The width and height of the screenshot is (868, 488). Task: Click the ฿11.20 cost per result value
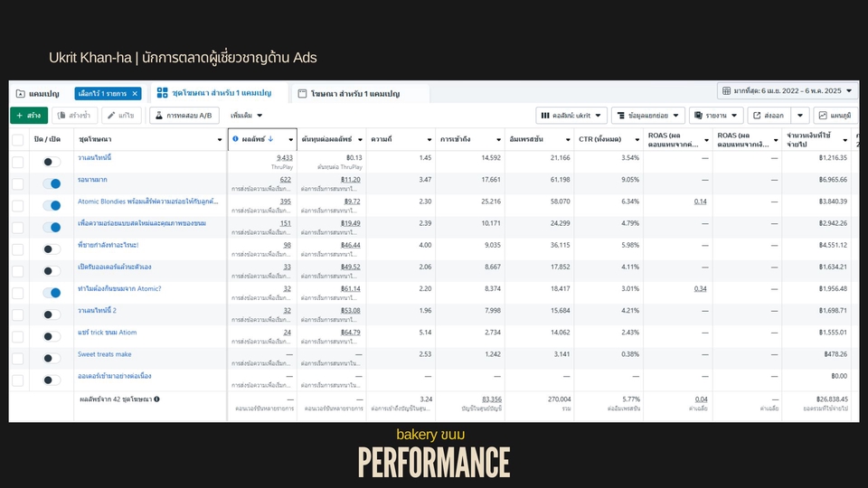pos(351,180)
